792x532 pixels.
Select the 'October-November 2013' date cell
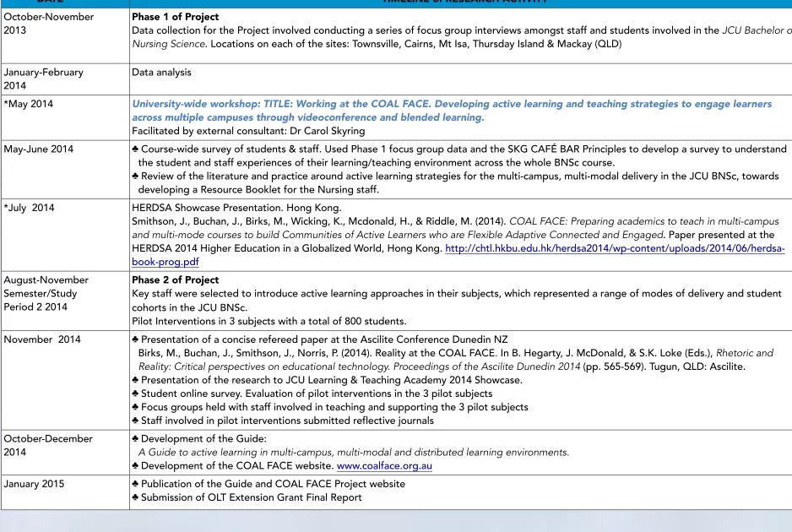tap(65, 35)
